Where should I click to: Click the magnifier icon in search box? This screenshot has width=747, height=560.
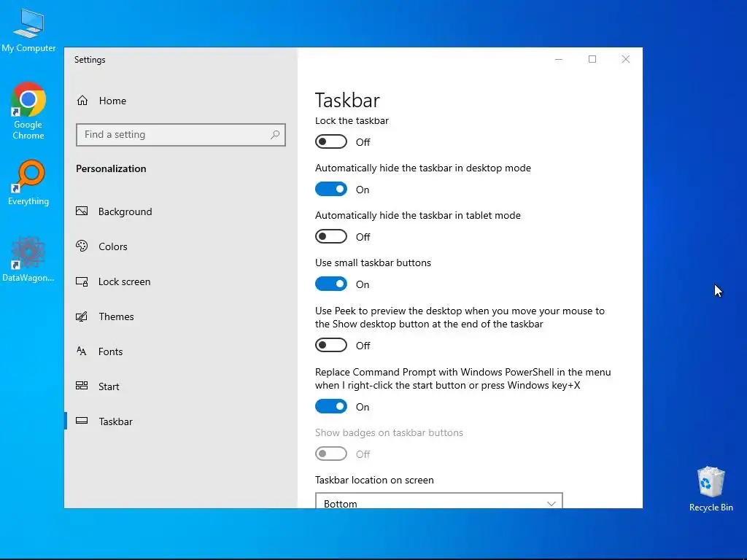275,135
